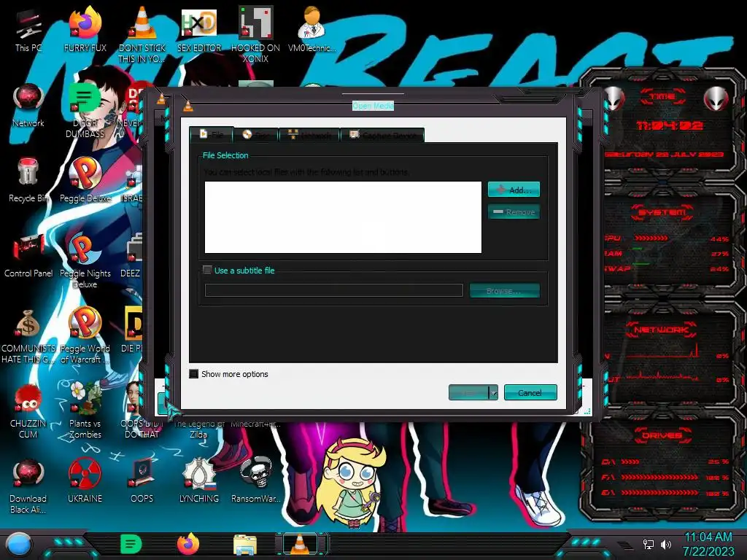Launch Plants vs Zombies from the desktop

pos(85,411)
